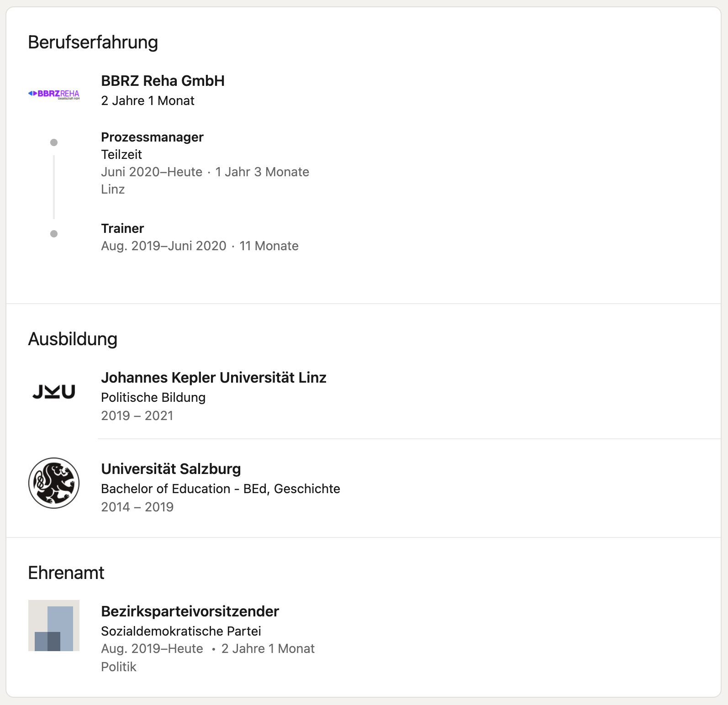
Task: Click the Bezirksparteivorsitzender volunteer role
Action: pos(190,611)
